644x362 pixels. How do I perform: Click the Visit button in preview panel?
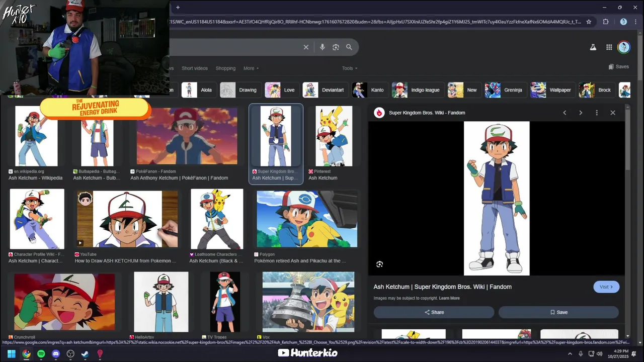click(606, 287)
